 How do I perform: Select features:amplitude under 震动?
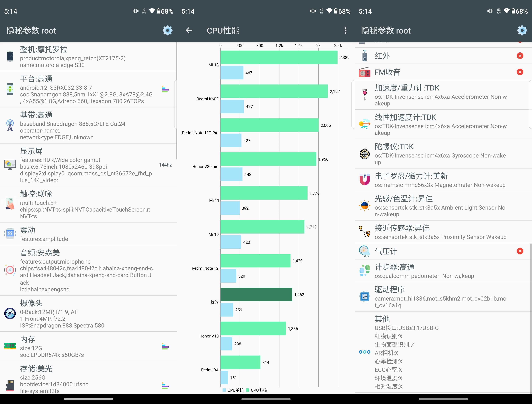pyautogui.click(x=44, y=239)
